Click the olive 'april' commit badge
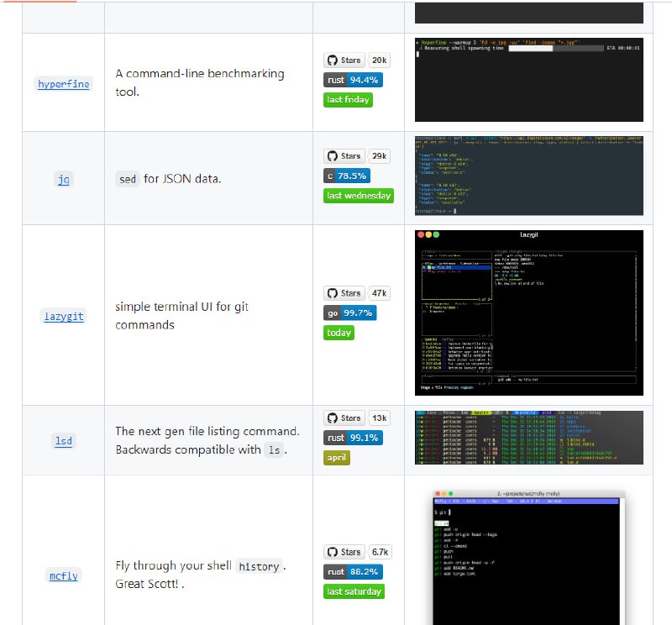 [x=337, y=458]
